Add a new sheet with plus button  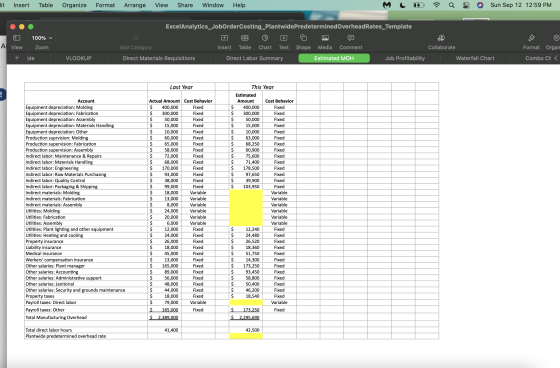coord(16,58)
